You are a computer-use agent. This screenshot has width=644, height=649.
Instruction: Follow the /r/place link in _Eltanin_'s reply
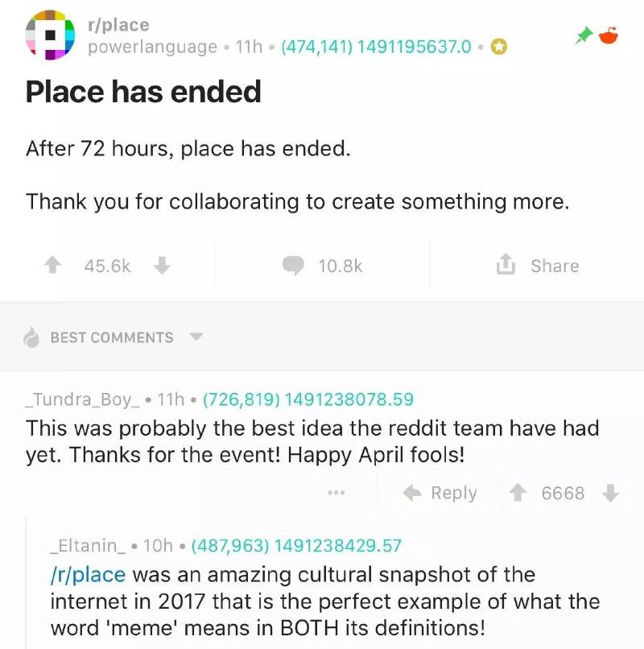coord(88,575)
